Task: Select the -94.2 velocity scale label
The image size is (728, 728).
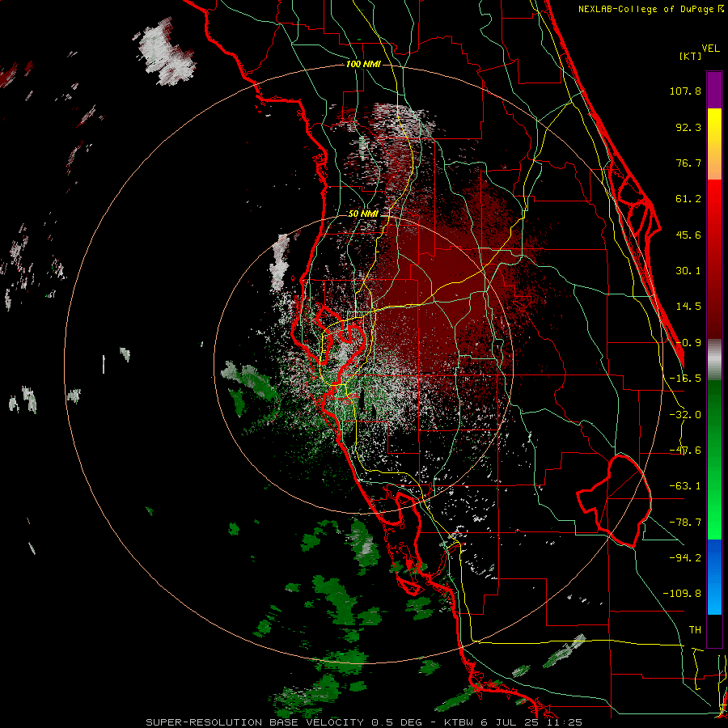Action: click(685, 557)
